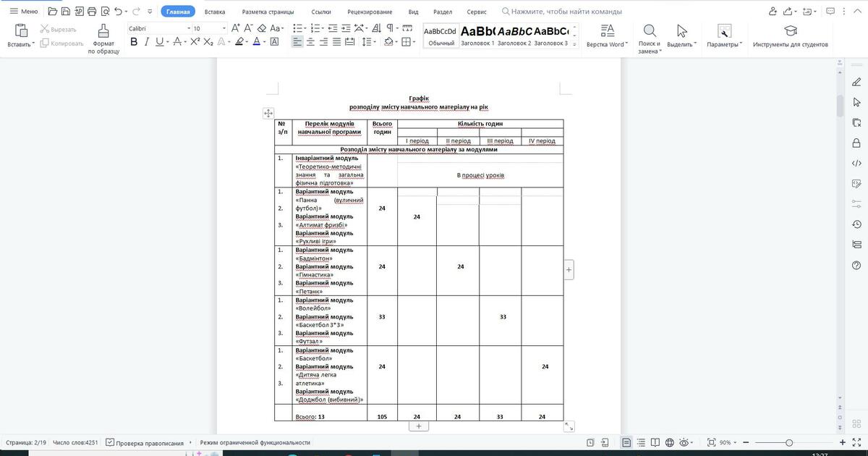Click the zoom slider in the status bar
868x456 pixels.
point(788,442)
